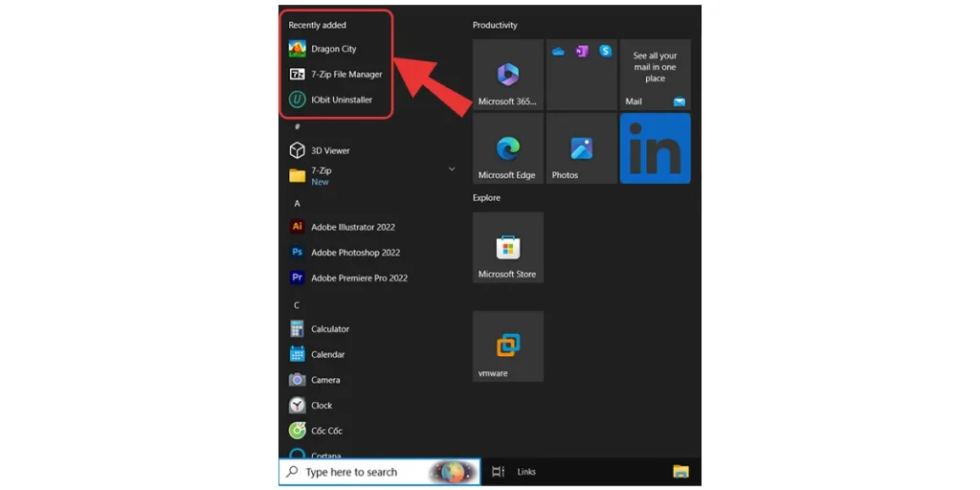Open the Microsoft Edge tile
980x490 pixels.
pyautogui.click(x=507, y=148)
